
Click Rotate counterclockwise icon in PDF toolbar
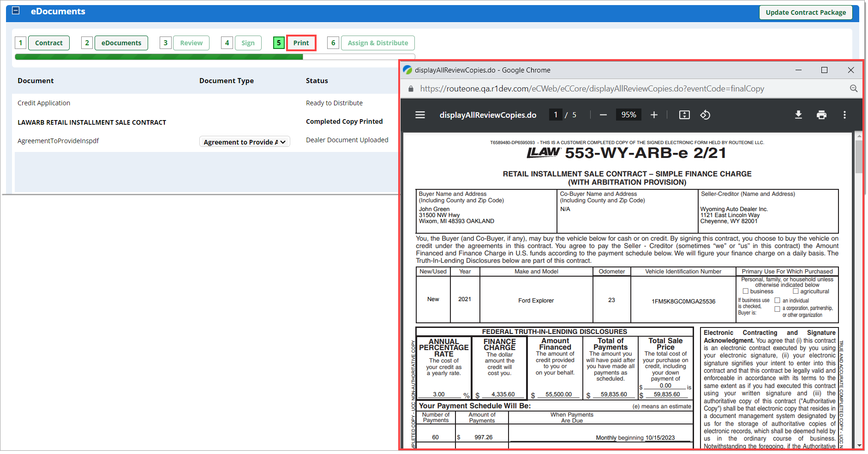[x=705, y=115]
